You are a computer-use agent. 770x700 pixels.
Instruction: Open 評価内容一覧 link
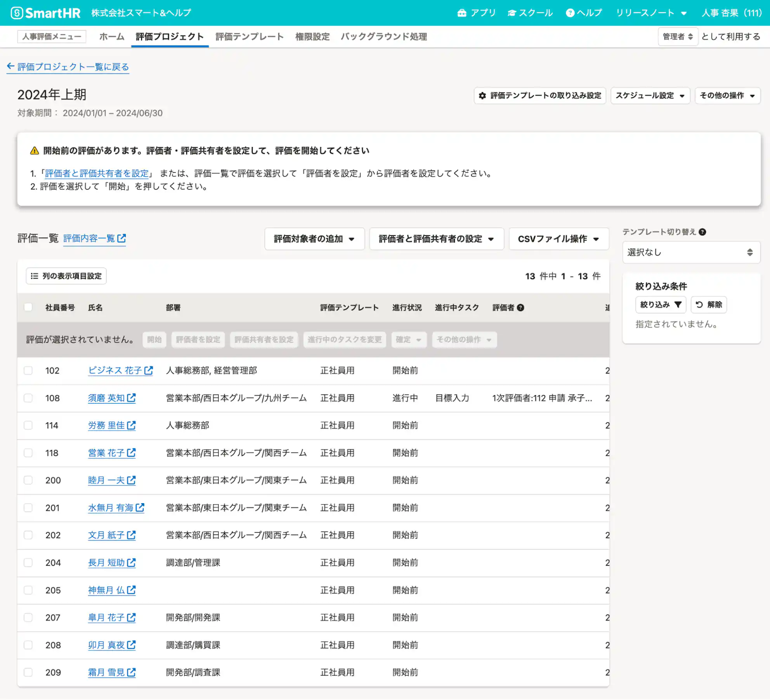(x=94, y=238)
